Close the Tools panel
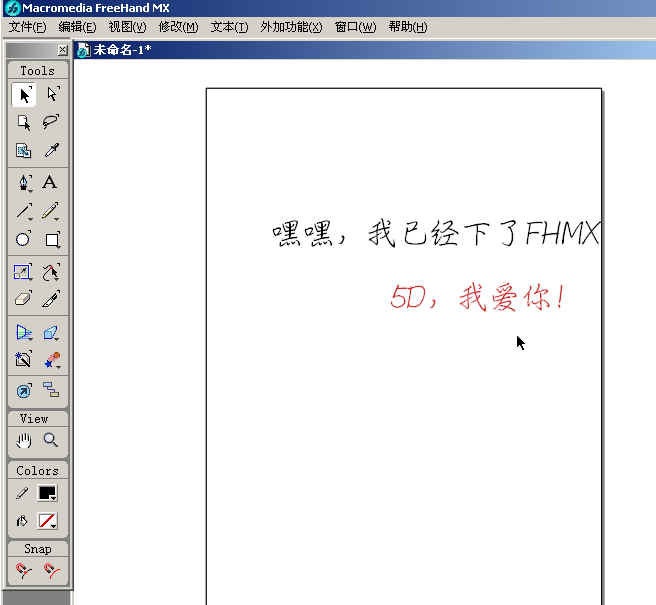Screen dimensions: 656x605 [x=62, y=50]
